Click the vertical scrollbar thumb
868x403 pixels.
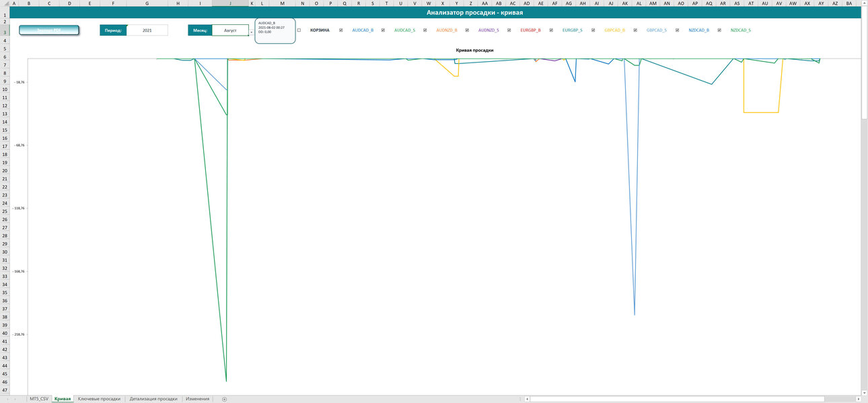(x=864, y=63)
